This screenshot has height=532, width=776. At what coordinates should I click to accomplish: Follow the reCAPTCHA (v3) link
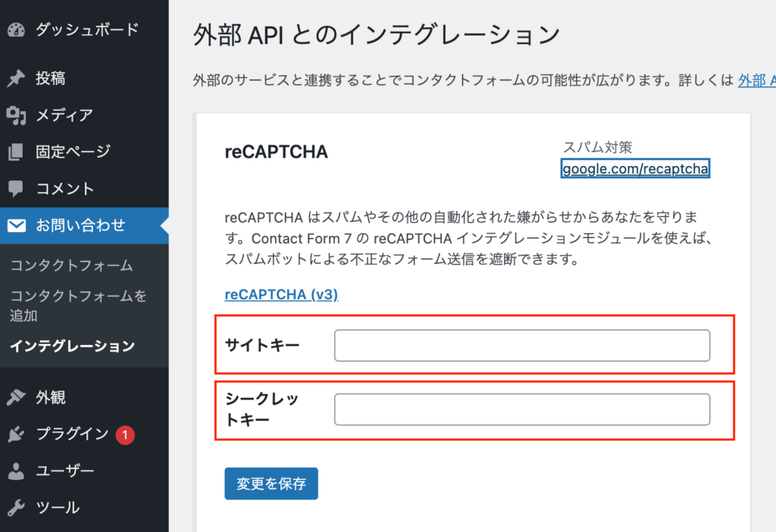pyautogui.click(x=281, y=294)
